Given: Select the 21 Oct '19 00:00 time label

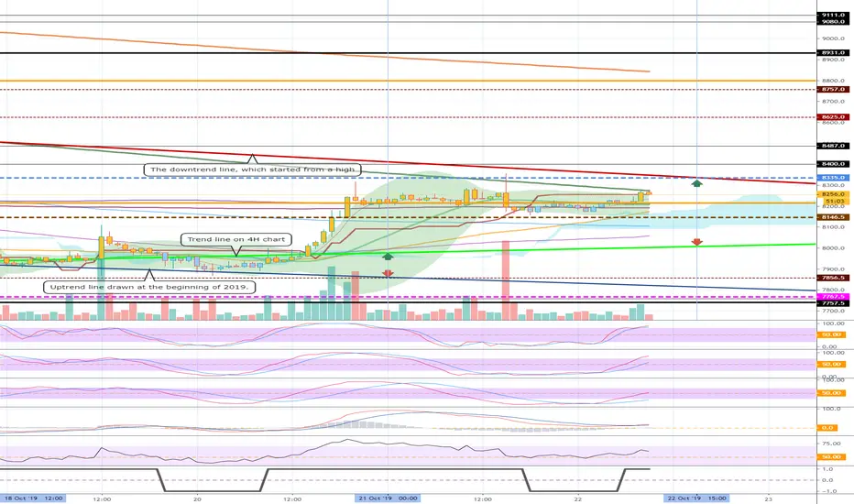Looking at the screenshot, I should coord(388,498).
